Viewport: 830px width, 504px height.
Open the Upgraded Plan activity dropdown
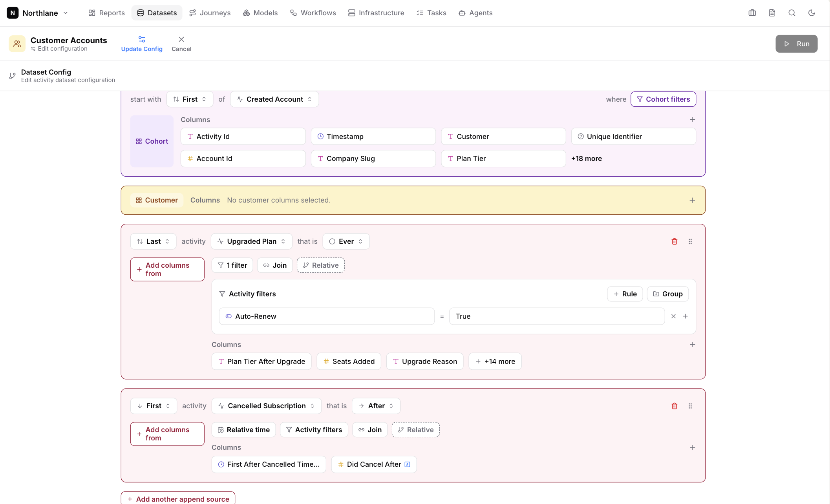(x=251, y=241)
